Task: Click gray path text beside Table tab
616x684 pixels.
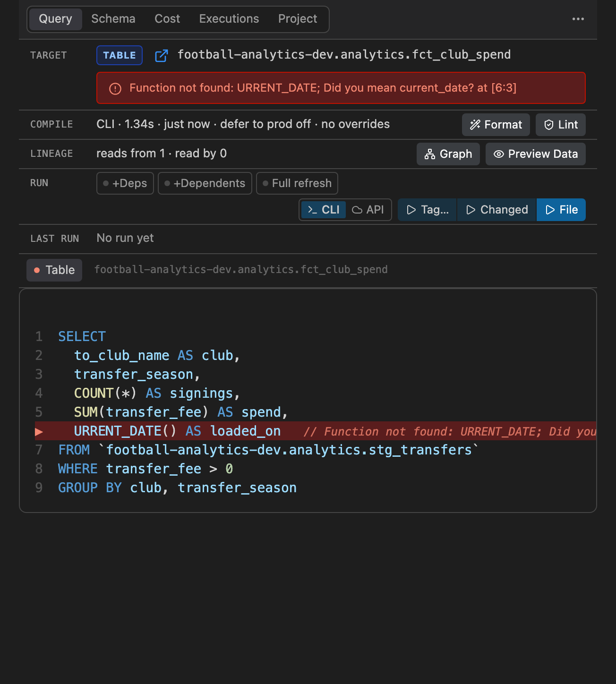Action: click(241, 270)
